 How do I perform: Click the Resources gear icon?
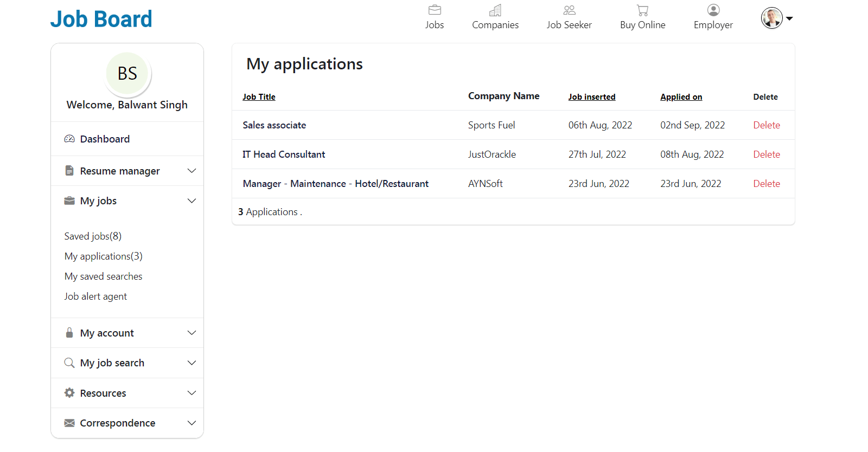pyautogui.click(x=69, y=393)
